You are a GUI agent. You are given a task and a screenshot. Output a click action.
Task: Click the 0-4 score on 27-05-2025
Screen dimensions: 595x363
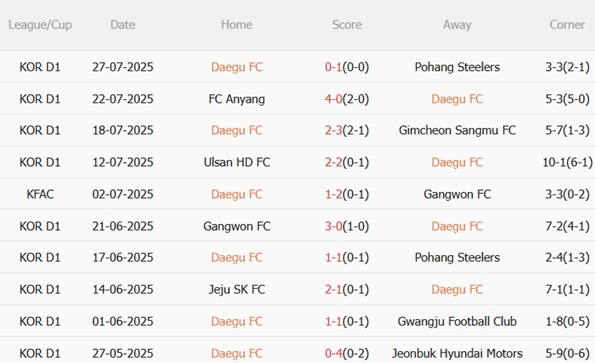coord(334,354)
